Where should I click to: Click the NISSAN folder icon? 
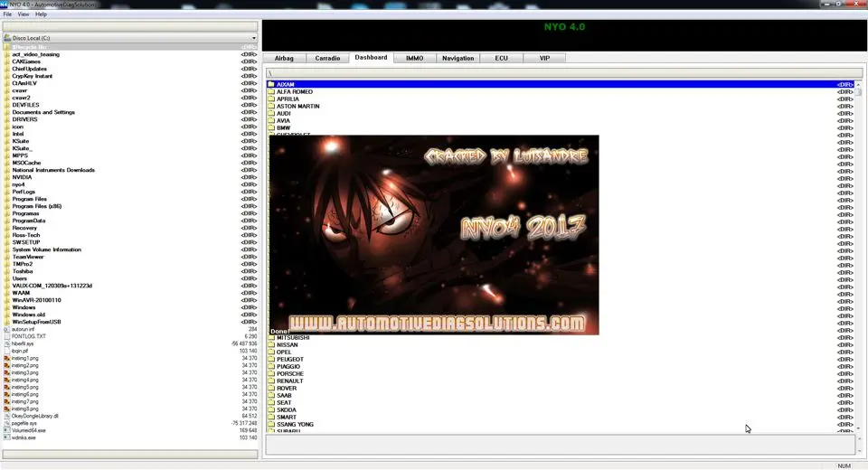pyautogui.click(x=271, y=345)
